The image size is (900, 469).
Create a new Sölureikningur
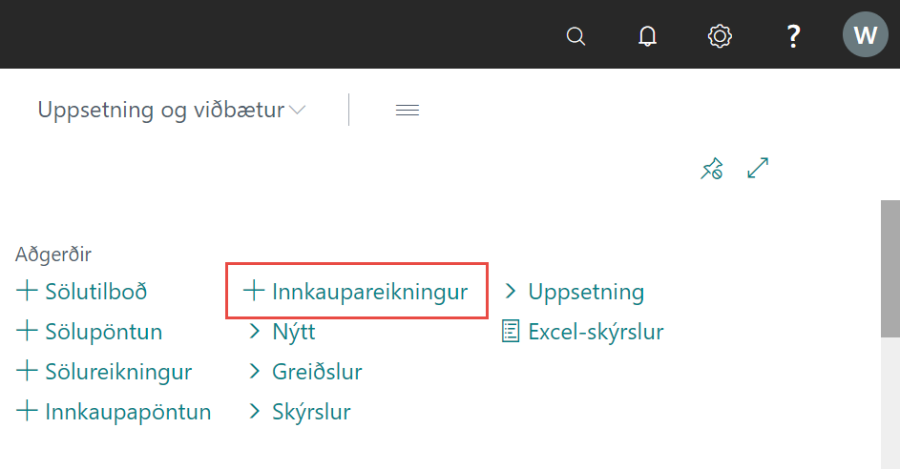click(105, 372)
